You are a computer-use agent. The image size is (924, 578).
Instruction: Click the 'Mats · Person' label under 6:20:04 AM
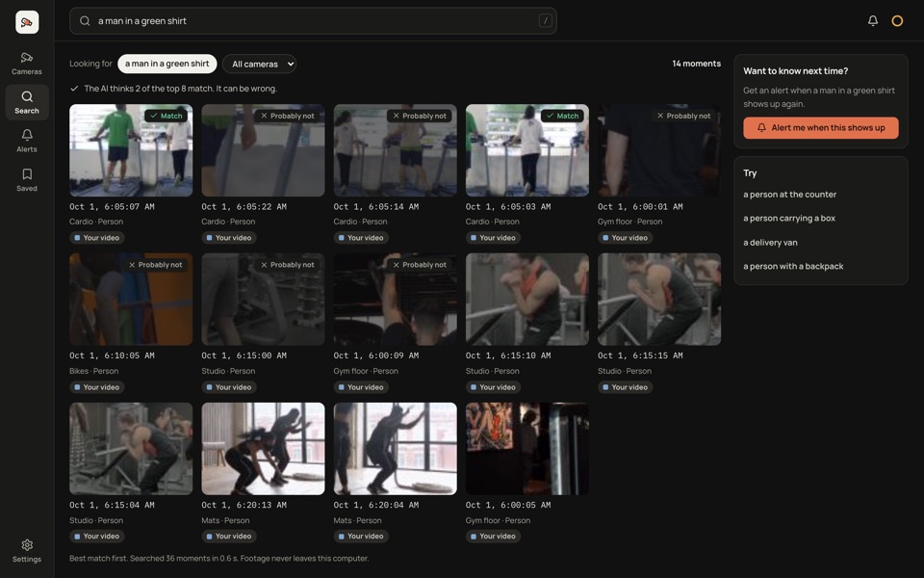(357, 520)
